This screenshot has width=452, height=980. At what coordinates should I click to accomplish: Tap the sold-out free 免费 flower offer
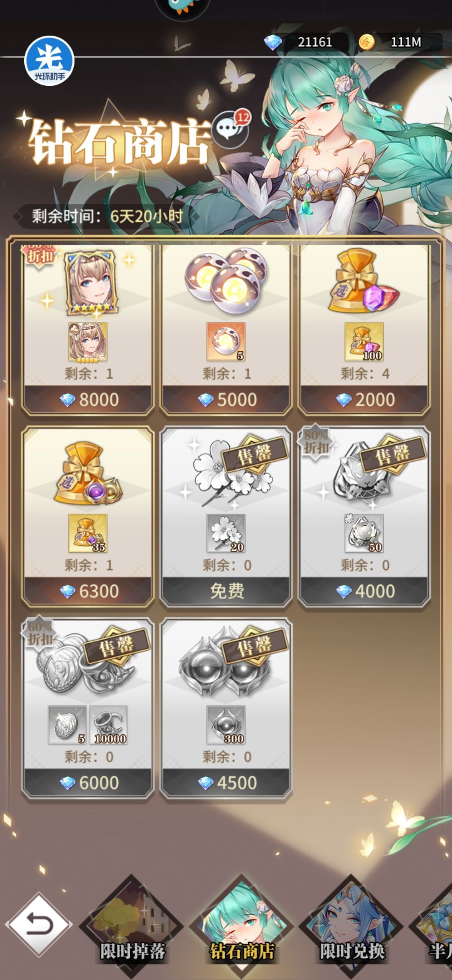pyautogui.click(x=226, y=591)
